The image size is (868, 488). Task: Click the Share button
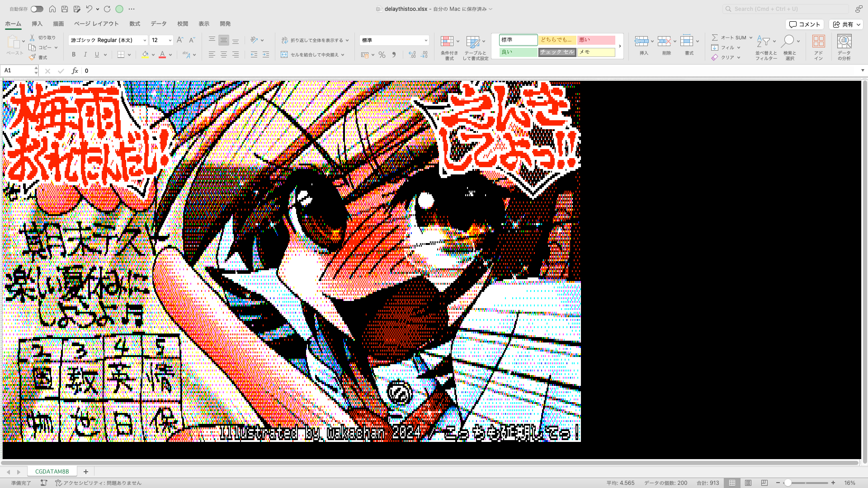[x=846, y=24]
